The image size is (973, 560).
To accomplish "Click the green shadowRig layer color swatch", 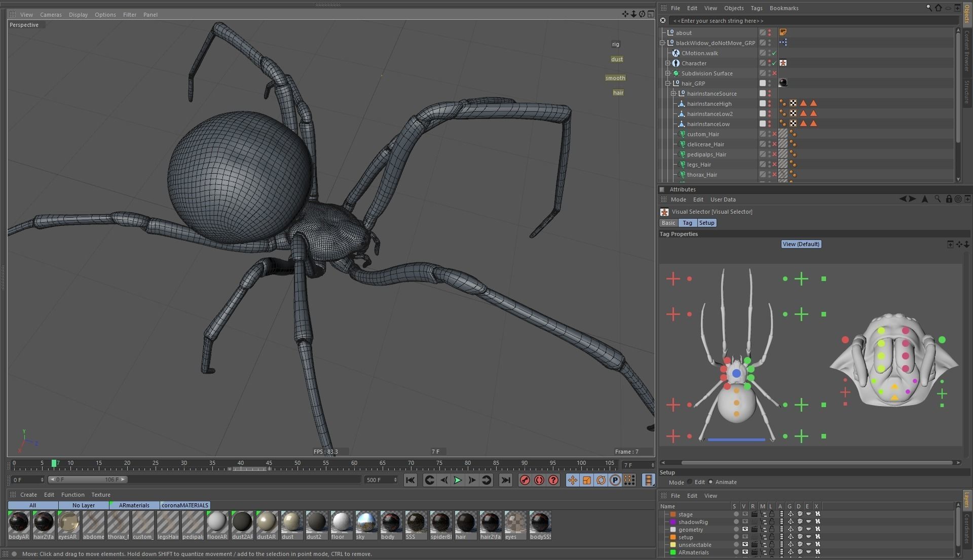I will [x=673, y=522].
